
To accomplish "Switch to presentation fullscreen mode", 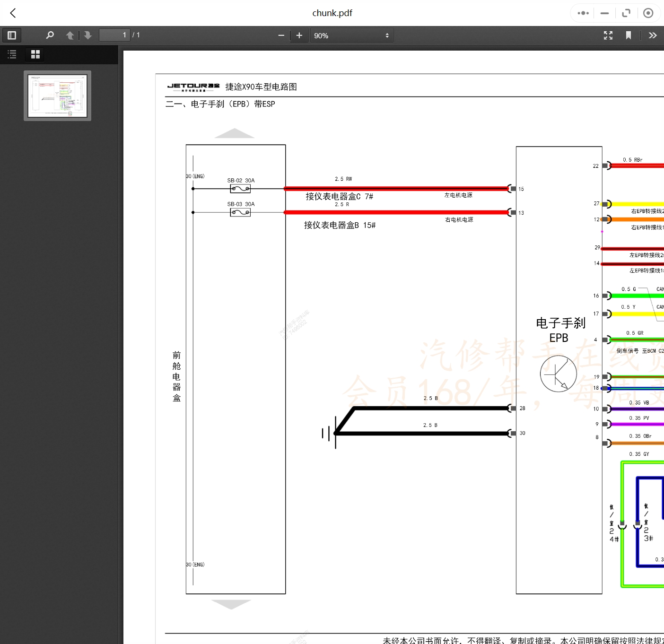I will pyautogui.click(x=608, y=35).
